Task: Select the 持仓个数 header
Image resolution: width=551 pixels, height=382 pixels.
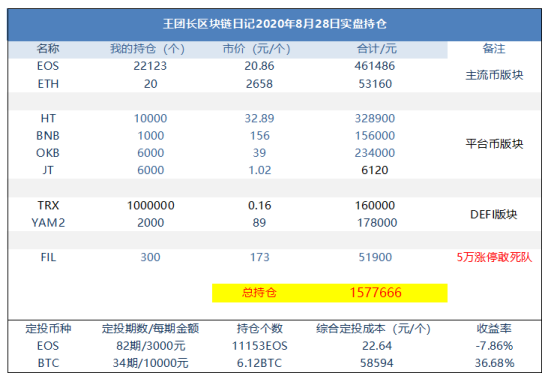Action: click(259, 329)
